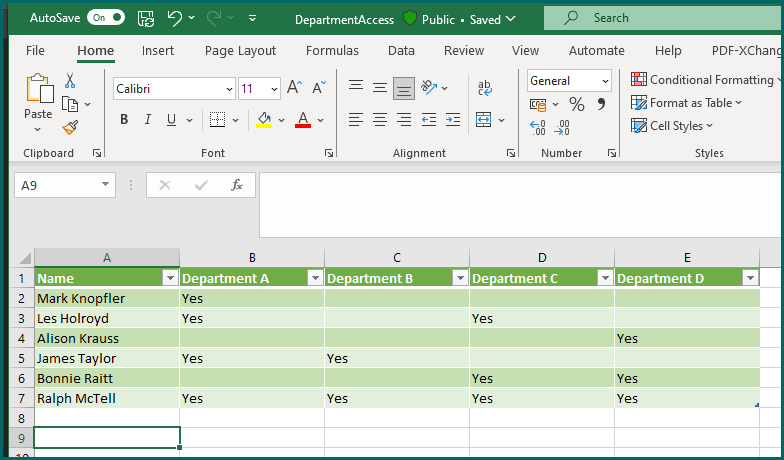The image size is (784, 460).
Task: Switch to the Data tab
Action: tap(401, 50)
